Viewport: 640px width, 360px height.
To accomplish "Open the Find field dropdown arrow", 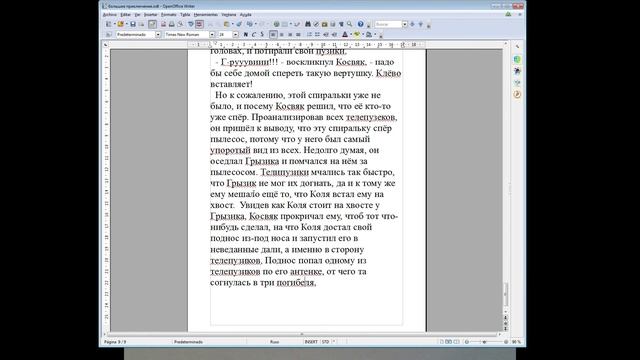I will click(404, 24).
